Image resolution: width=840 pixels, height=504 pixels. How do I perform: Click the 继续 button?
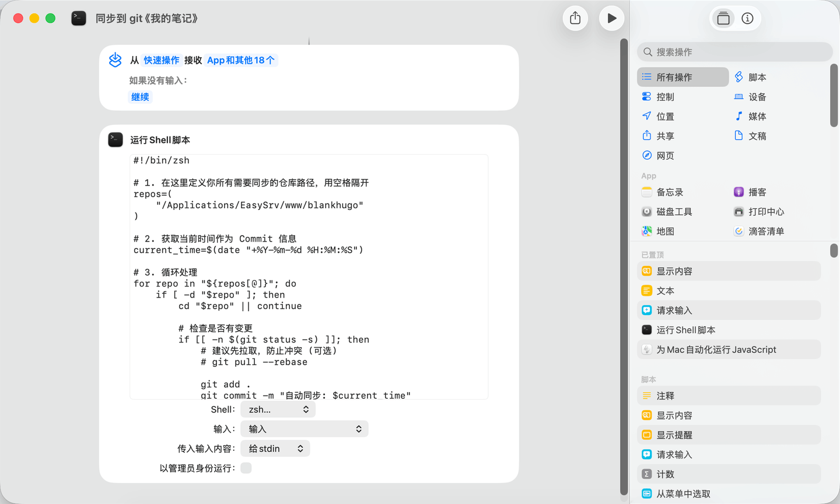pos(140,97)
